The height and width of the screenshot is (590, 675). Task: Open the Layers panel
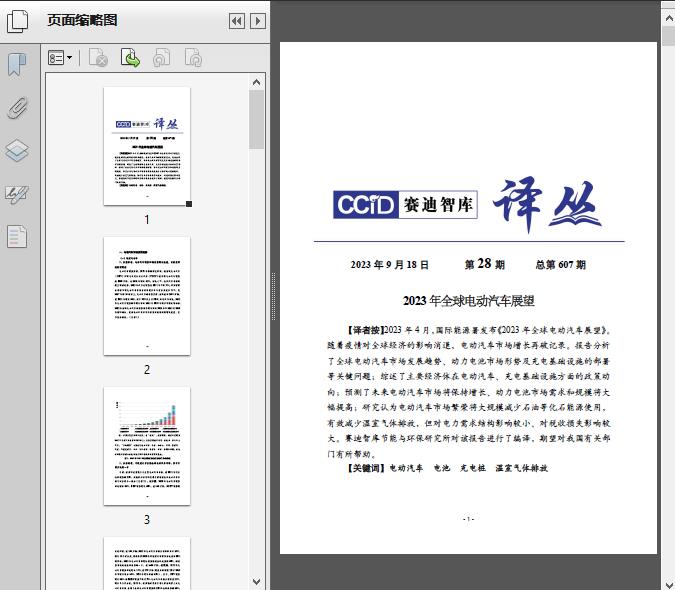pyautogui.click(x=17, y=151)
